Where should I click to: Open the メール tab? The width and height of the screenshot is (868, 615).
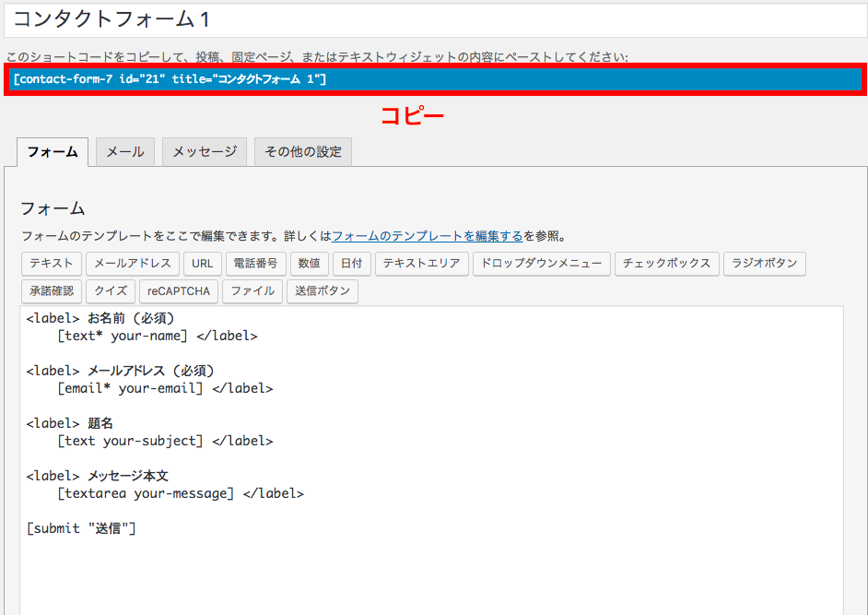[125, 152]
